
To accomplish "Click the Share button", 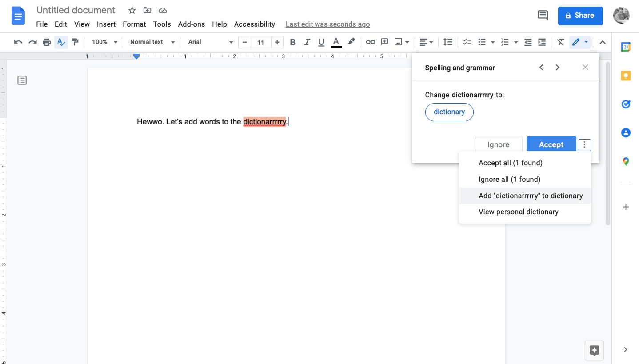I will pyautogui.click(x=580, y=16).
